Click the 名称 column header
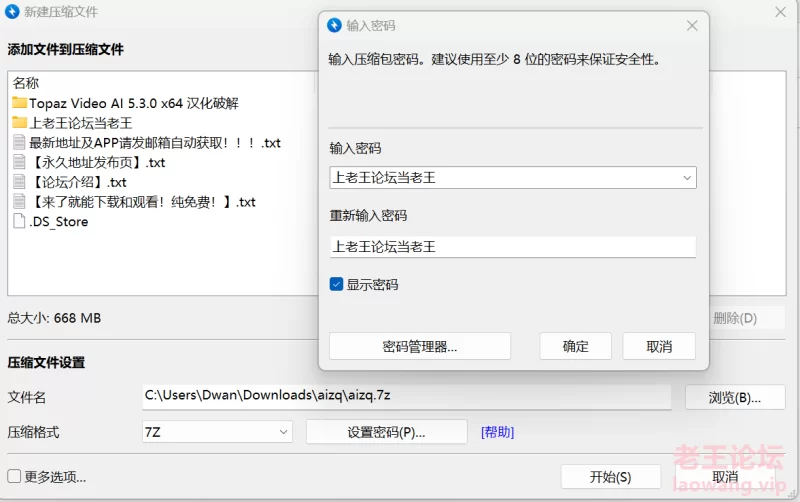 (26, 83)
